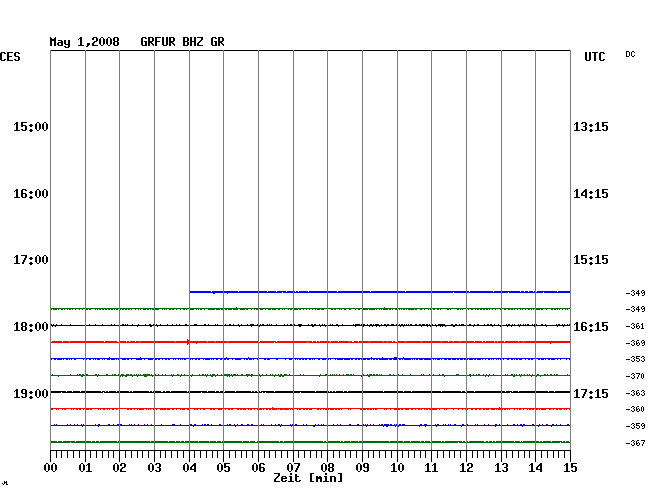Click minute tick label 01
Screen dimensions: 650x494
pos(85,468)
